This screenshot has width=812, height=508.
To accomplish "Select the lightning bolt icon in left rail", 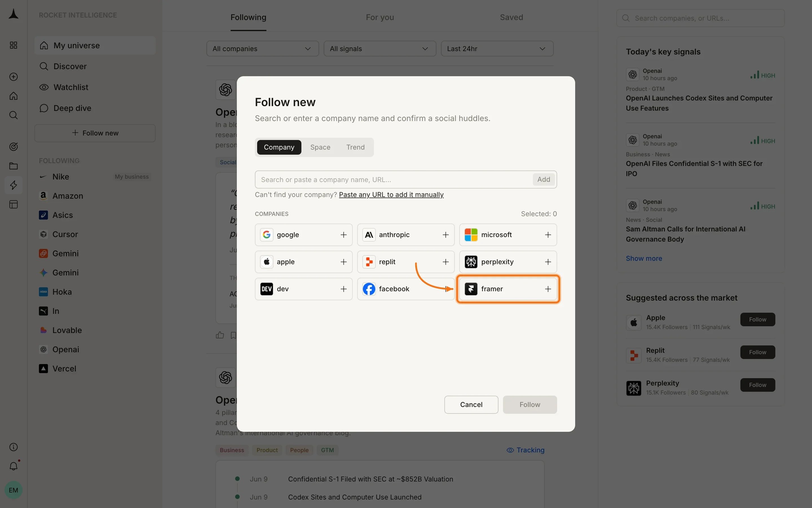I will [x=14, y=185].
